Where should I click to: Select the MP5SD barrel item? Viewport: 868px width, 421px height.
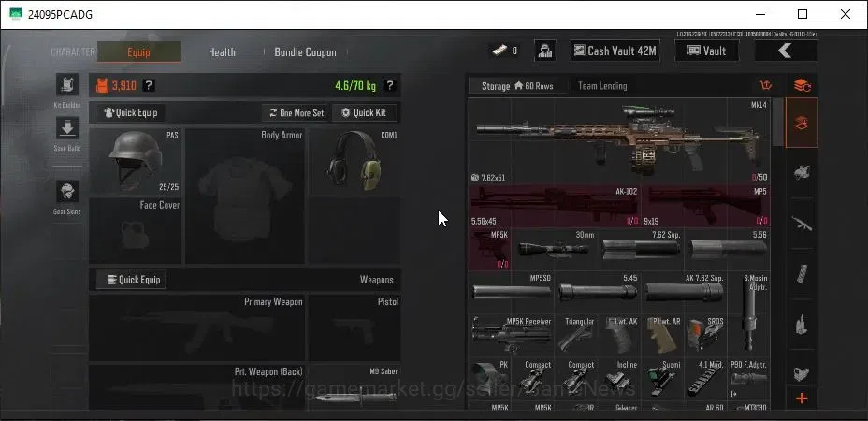coord(511,293)
